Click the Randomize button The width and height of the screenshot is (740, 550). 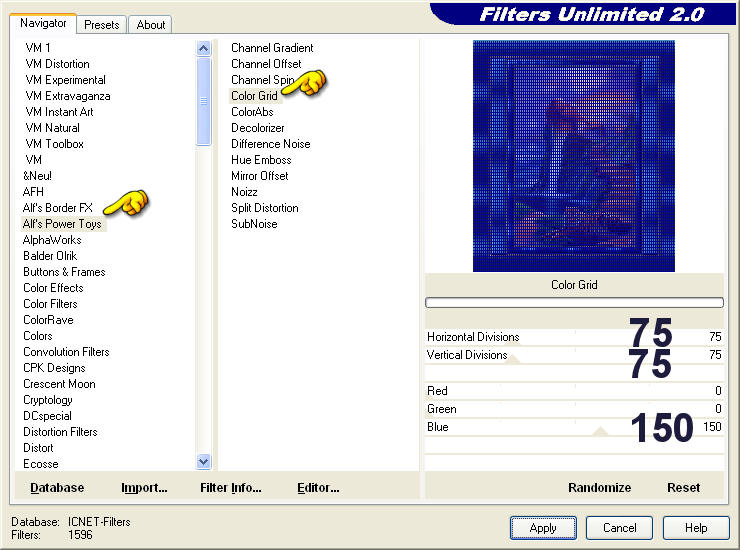599,488
